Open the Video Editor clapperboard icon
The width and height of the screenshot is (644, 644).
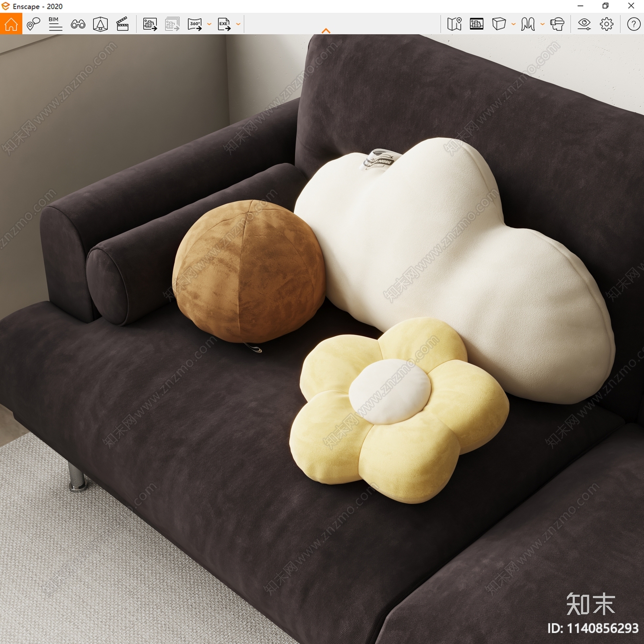[122, 24]
